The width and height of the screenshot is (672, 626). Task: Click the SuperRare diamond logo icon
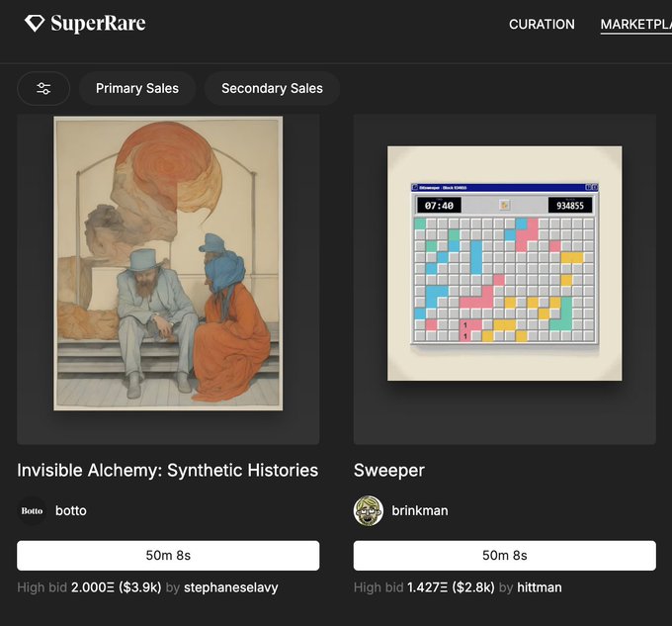35,23
